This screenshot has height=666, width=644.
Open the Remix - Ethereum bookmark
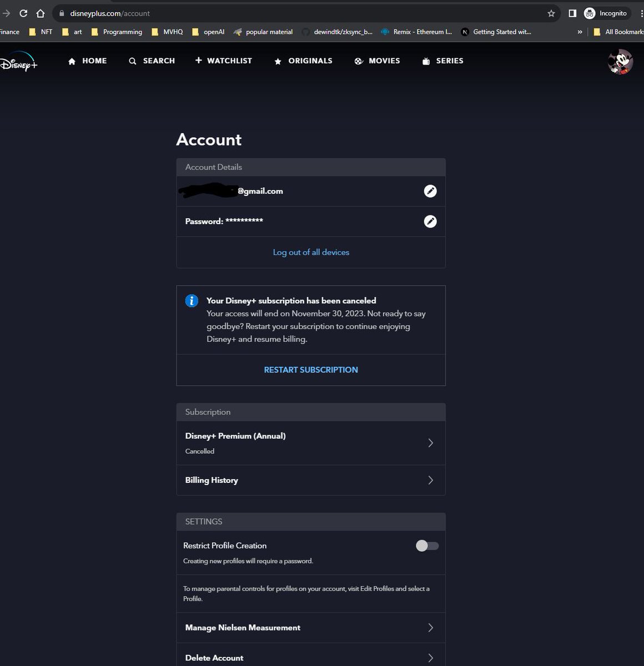point(416,32)
